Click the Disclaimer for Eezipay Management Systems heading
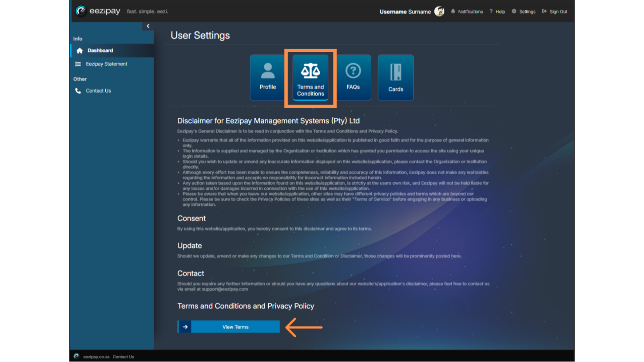Screen dimensions: 644x362 click(268, 121)
